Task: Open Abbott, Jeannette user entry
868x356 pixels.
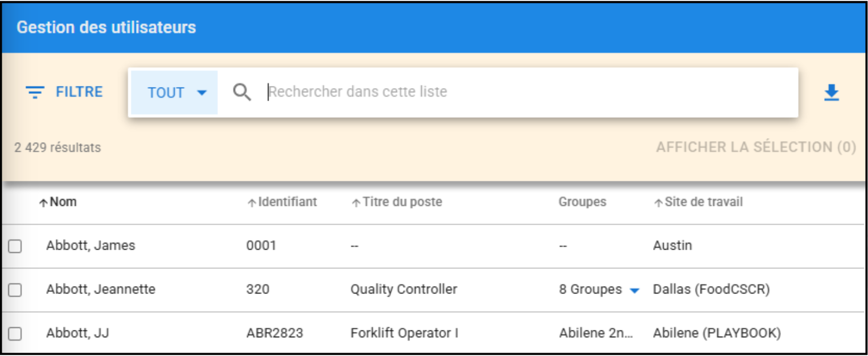Action: point(101,289)
